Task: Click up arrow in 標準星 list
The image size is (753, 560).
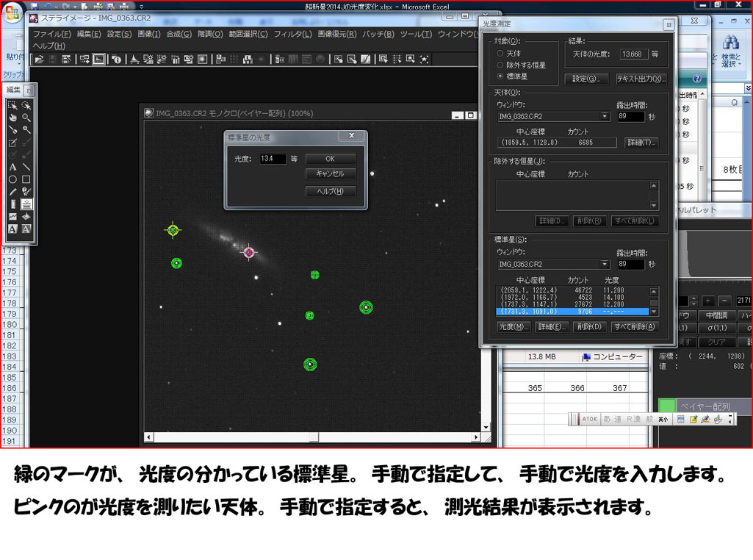Action: click(654, 292)
